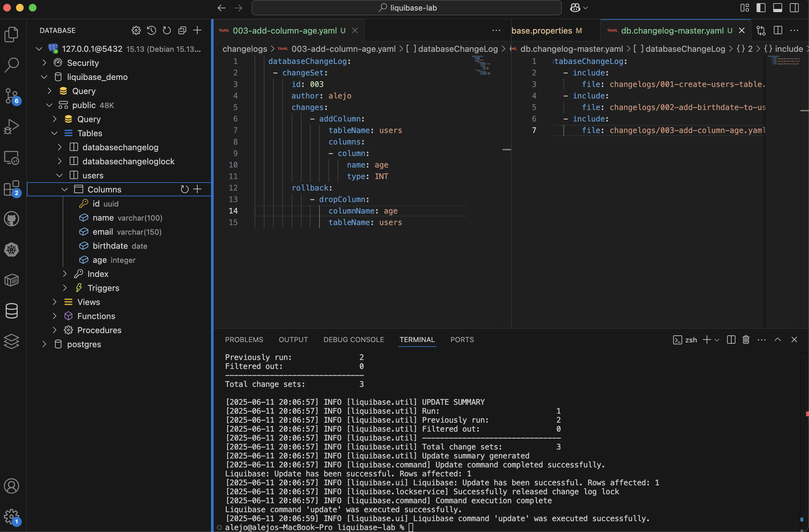Open Copilot chat icon in title bar
The image size is (809, 532).
[x=575, y=8]
